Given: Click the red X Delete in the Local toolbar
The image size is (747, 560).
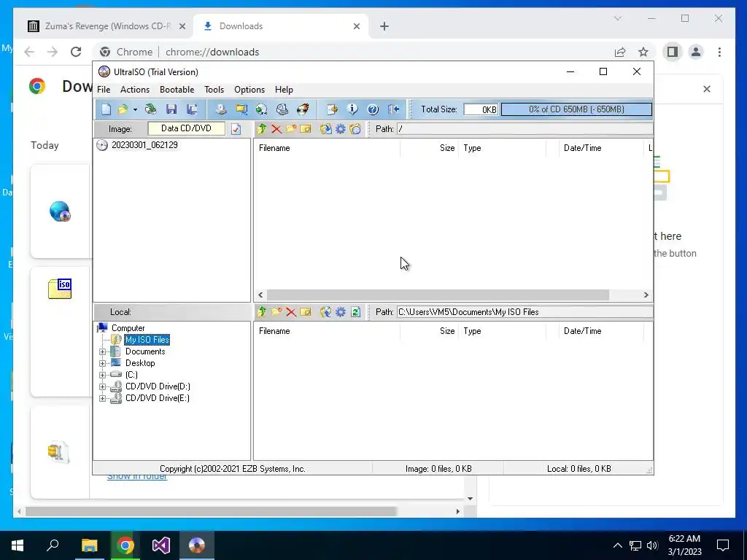Looking at the screenshot, I should (x=291, y=312).
